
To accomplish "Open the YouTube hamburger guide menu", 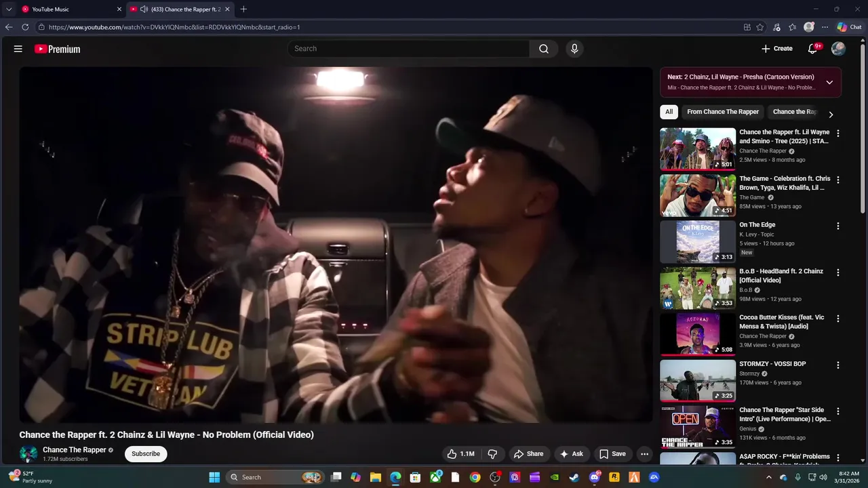I will (x=18, y=49).
